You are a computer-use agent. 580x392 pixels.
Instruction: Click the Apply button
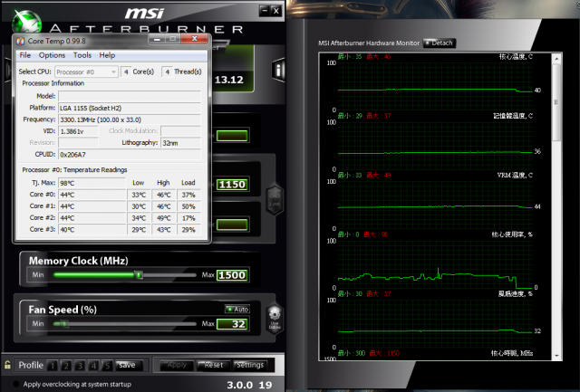click(x=177, y=365)
